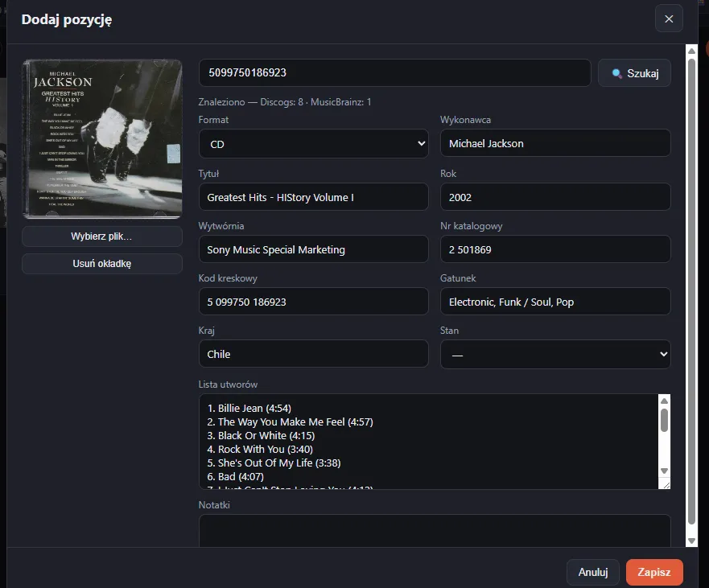Click the track line '1. Billie Jean (4:54)'
The image size is (709, 588).
pos(249,408)
